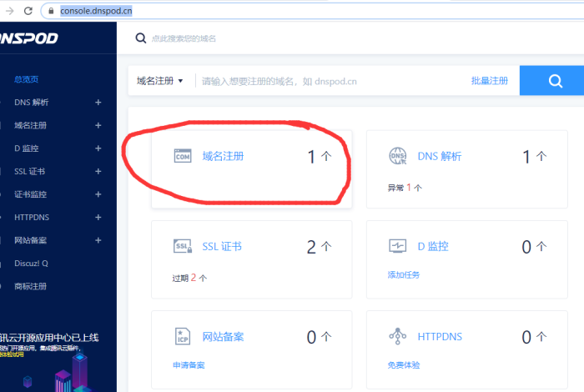This screenshot has height=392, width=584.
Task: Open 总览页 in the sidebar
Action: [x=26, y=79]
